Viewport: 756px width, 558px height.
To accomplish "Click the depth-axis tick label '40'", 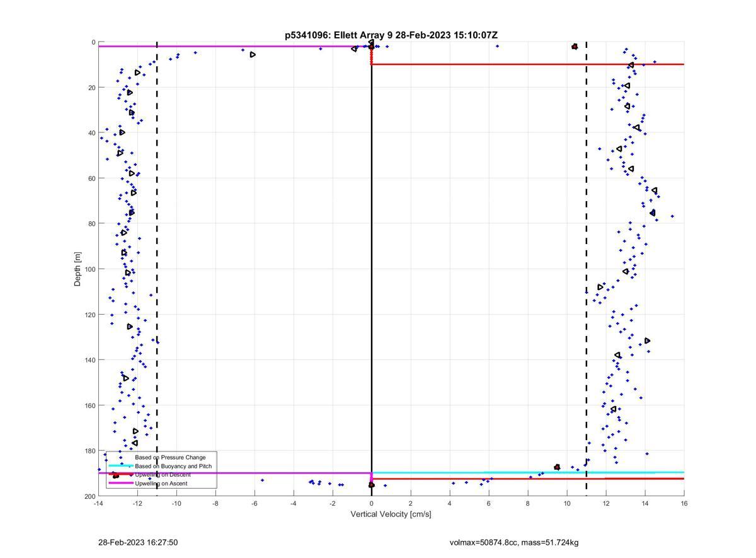I will pos(92,133).
